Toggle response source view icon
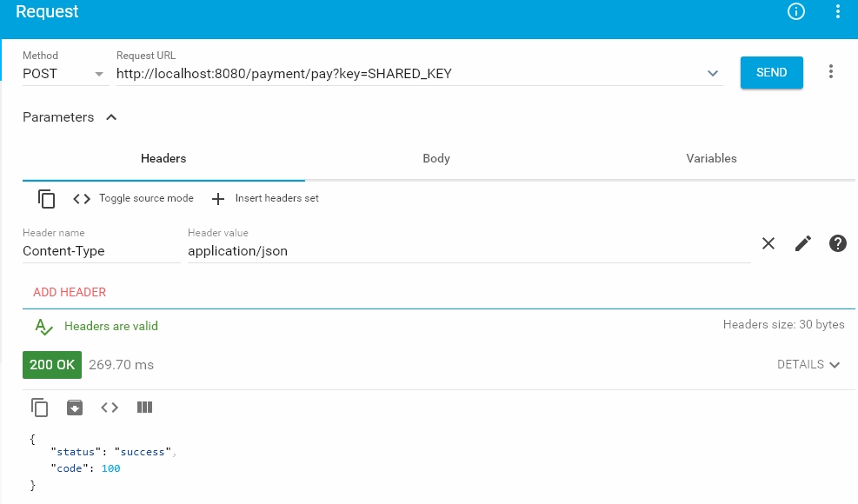This screenshot has width=858, height=504. tap(110, 408)
